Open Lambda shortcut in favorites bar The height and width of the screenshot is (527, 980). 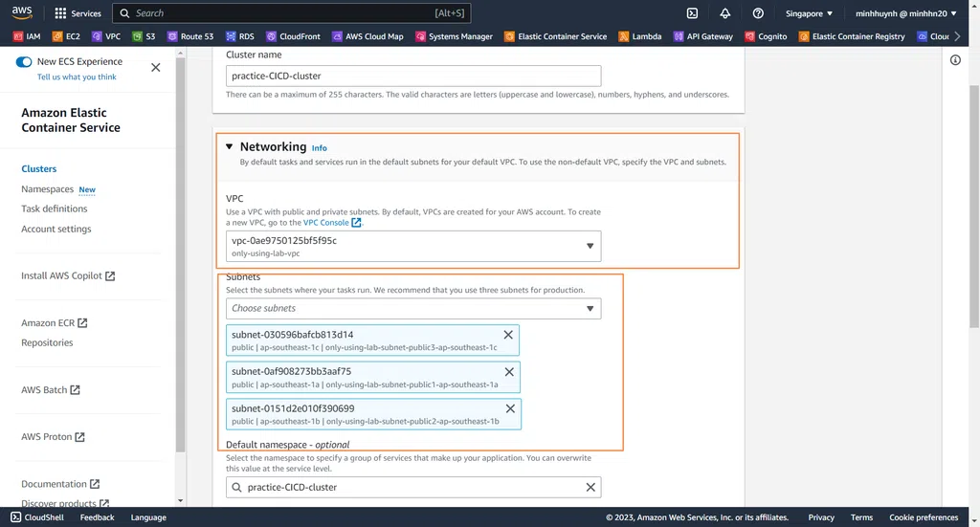(x=640, y=36)
